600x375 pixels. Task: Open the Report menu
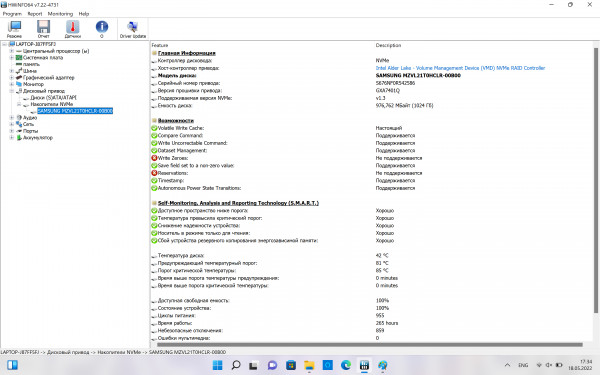click(x=35, y=14)
